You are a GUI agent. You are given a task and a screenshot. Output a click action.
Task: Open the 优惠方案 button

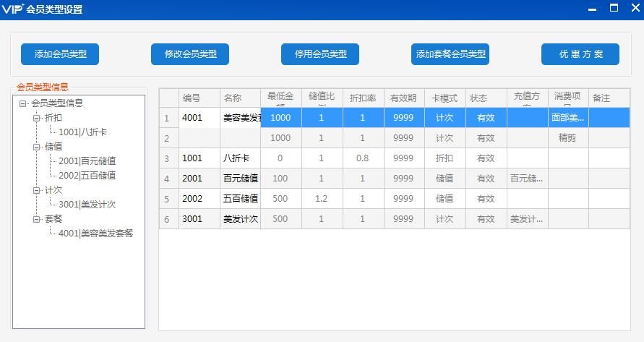580,54
